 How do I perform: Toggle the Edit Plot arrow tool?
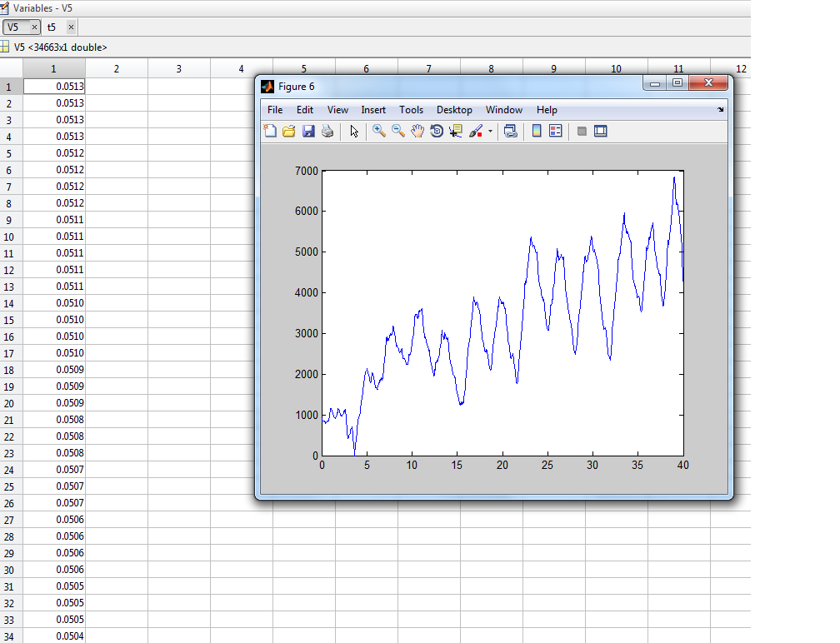[x=354, y=131]
